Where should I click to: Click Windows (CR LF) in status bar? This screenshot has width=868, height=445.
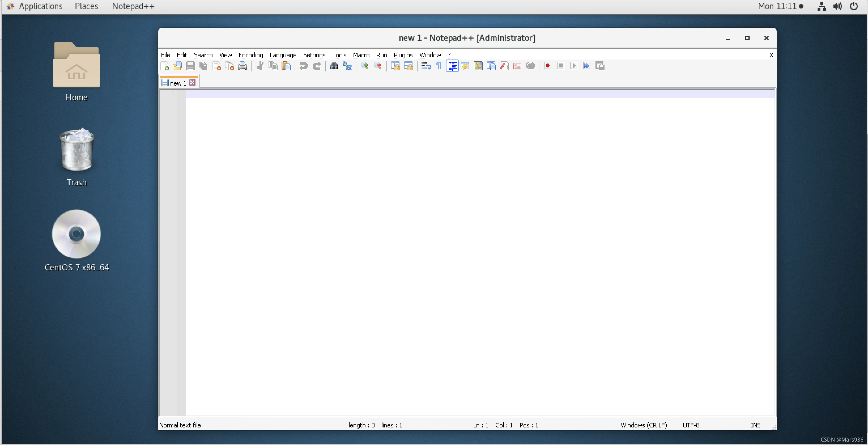point(644,425)
